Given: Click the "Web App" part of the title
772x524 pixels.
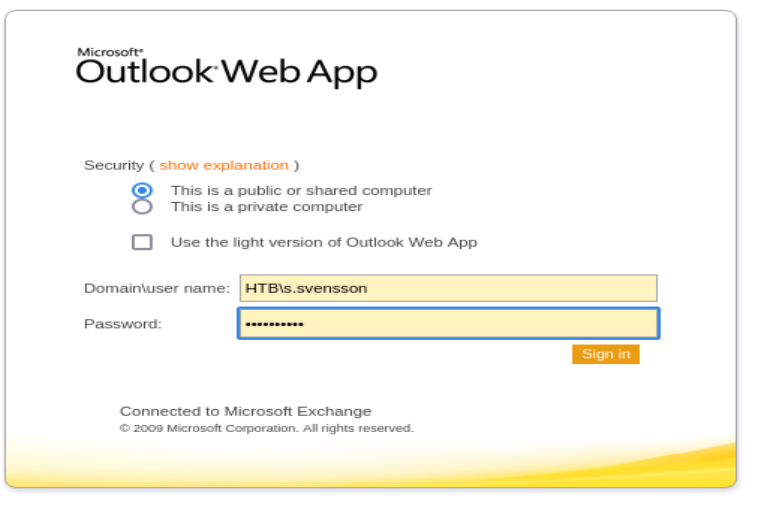Looking at the screenshot, I should (299, 72).
